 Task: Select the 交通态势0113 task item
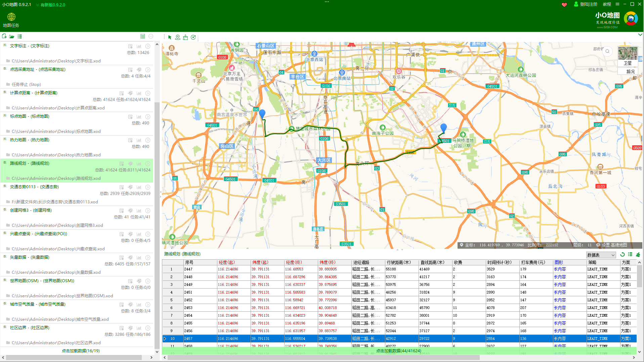(x=77, y=194)
